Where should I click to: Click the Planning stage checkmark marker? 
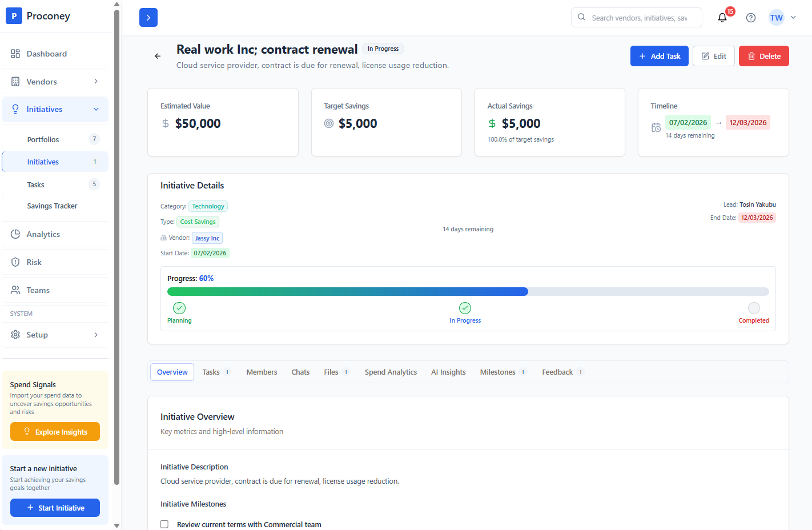pyautogui.click(x=179, y=308)
